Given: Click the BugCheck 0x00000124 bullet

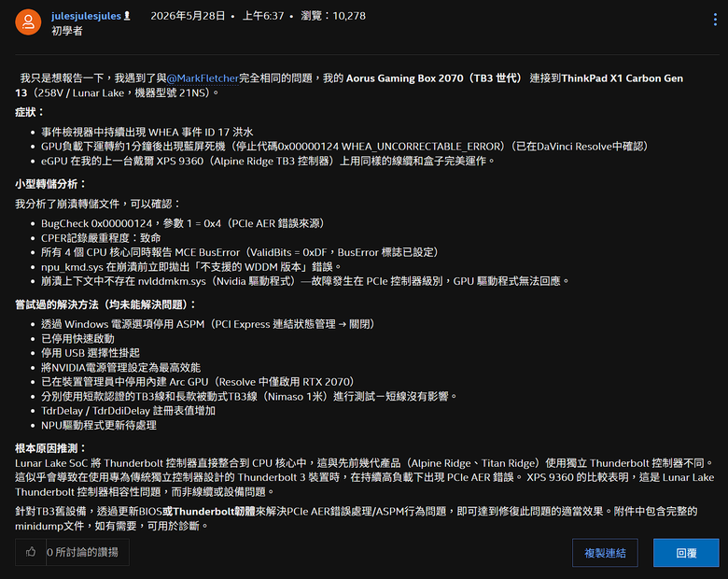Looking at the screenshot, I should point(182,223).
